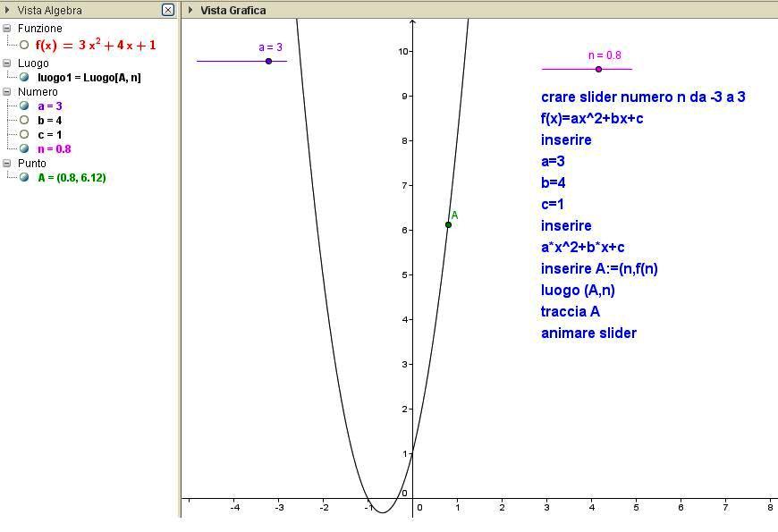Collapse the Luogo tree group
The image size is (778, 532).
coord(7,63)
